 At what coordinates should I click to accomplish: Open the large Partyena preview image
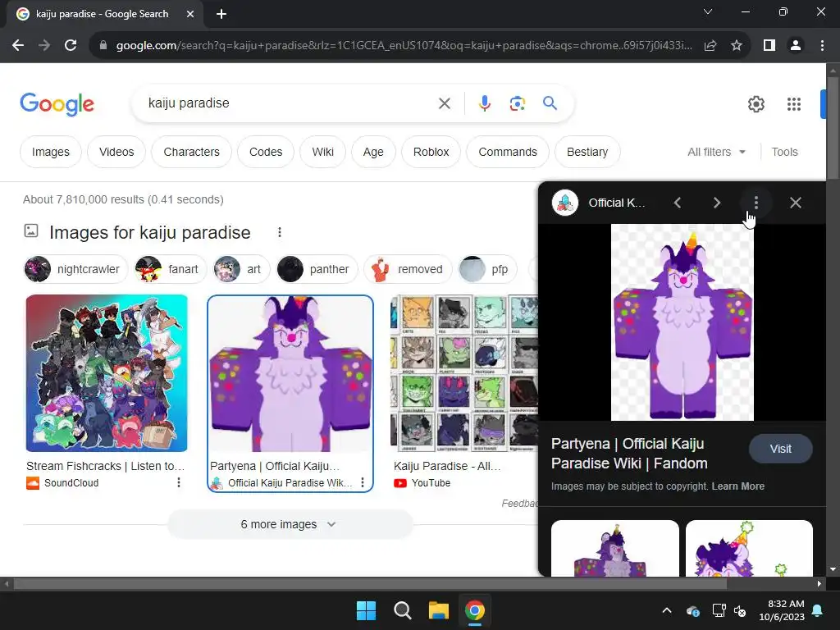682,322
